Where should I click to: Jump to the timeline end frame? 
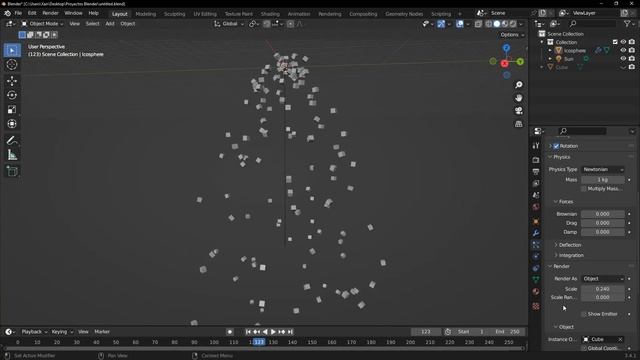pos(290,332)
